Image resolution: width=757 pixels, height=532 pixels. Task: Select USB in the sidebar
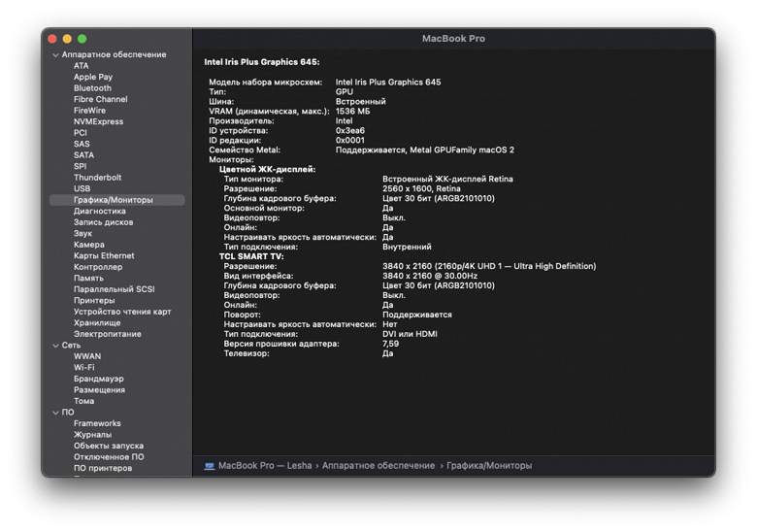pyautogui.click(x=82, y=188)
